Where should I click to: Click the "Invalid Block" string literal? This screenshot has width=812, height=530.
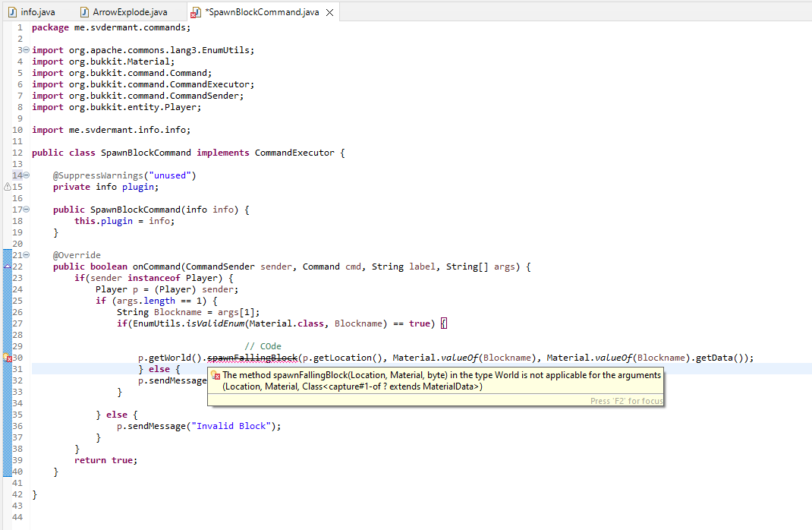pos(231,427)
